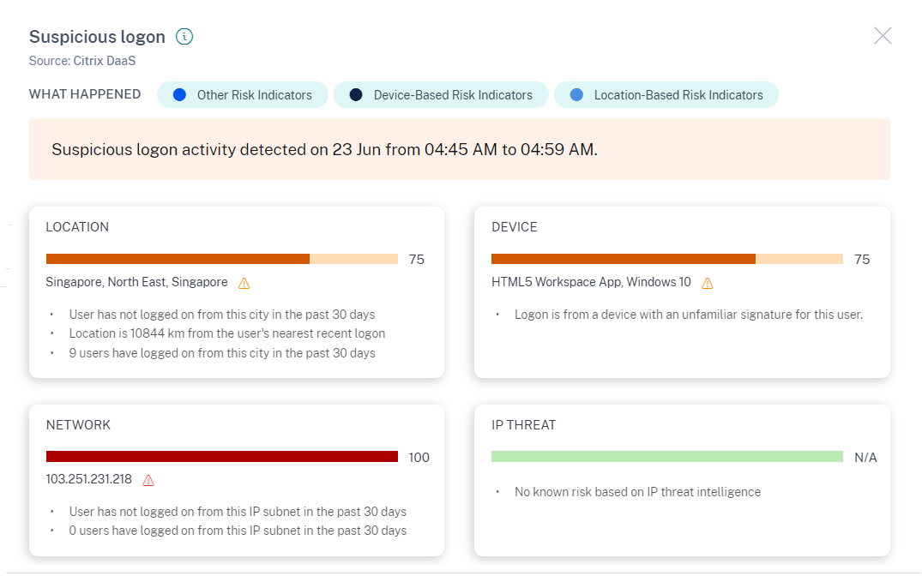Click the Location risk score bar
922x588 pixels.
[221, 259]
